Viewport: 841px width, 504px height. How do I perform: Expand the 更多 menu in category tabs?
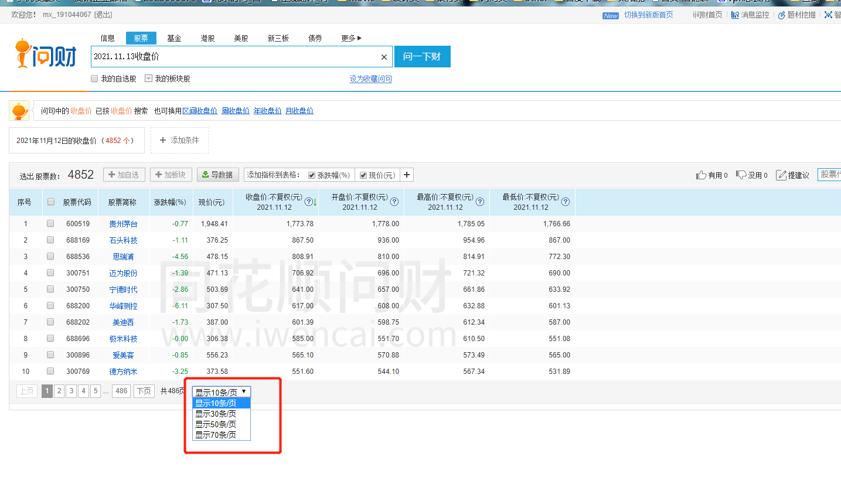click(x=351, y=38)
